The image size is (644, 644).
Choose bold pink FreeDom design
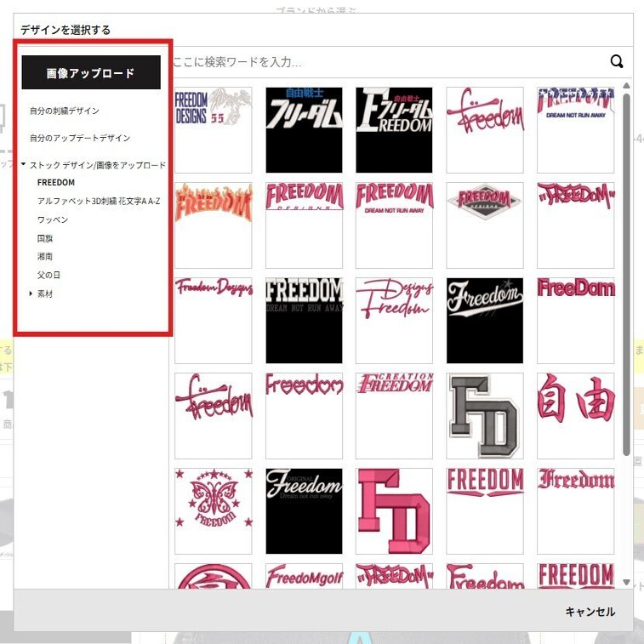(x=575, y=321)
